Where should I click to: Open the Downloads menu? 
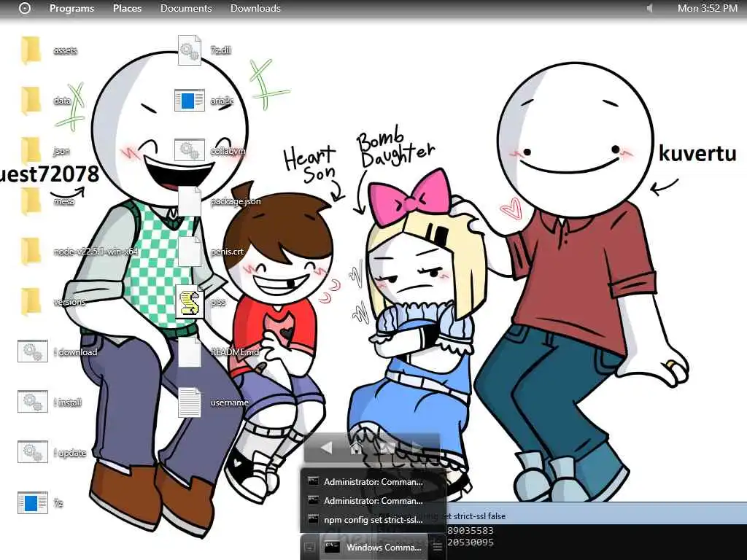[x=255, y=8]
